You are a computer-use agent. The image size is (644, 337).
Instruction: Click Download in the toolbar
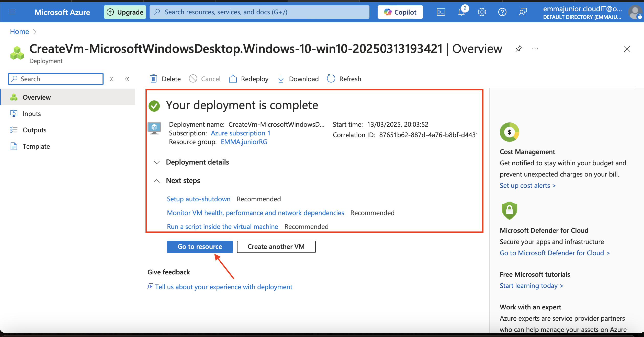pyautogui.click(x=298, y=79)
